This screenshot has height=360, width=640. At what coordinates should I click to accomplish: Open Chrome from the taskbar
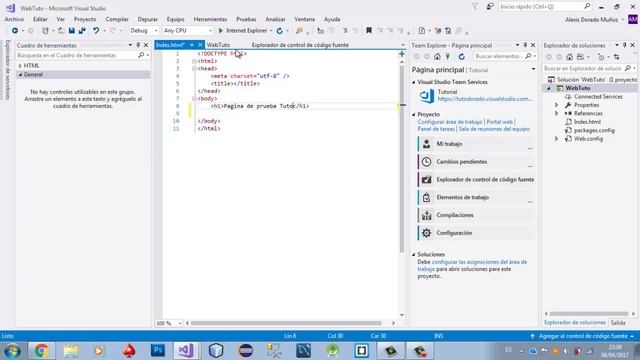(x=41, y=351)
